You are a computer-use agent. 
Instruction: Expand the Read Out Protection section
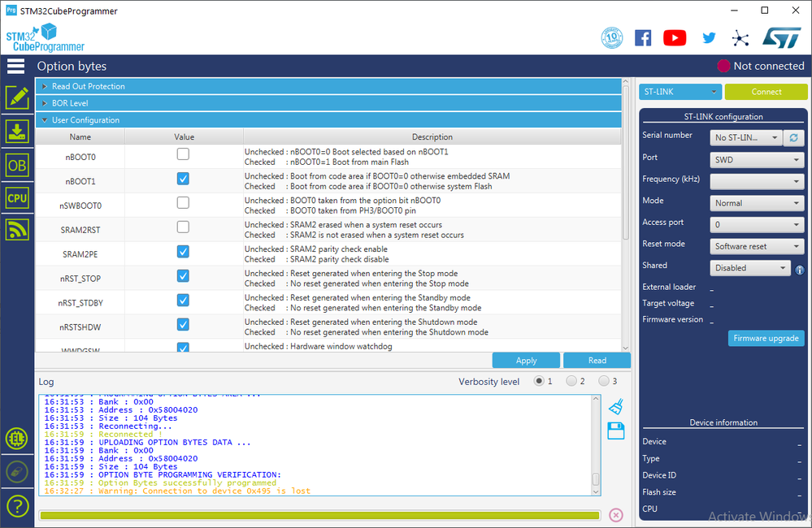328,86
